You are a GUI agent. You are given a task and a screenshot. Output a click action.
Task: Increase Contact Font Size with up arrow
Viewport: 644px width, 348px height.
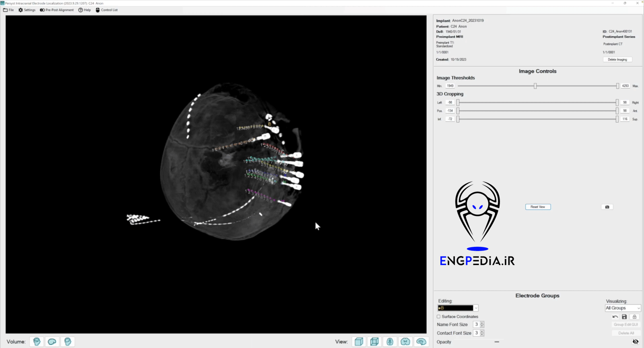click(x=482, y=331)
